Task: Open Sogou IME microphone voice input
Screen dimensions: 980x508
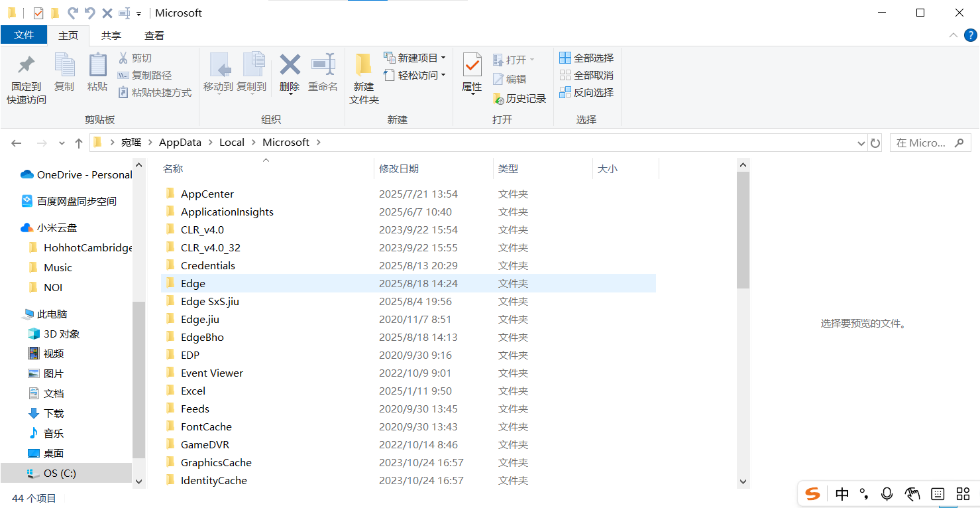Action: click(x=887, y=494)
